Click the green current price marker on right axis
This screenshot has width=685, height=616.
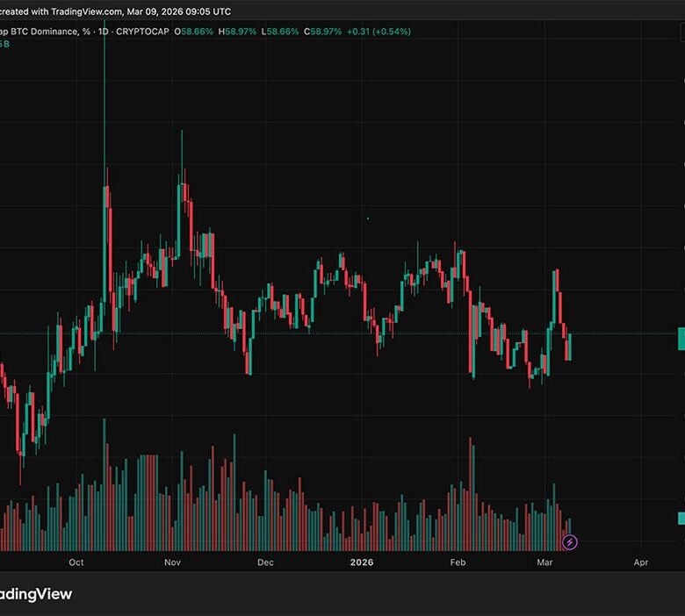tap(681, 338)
